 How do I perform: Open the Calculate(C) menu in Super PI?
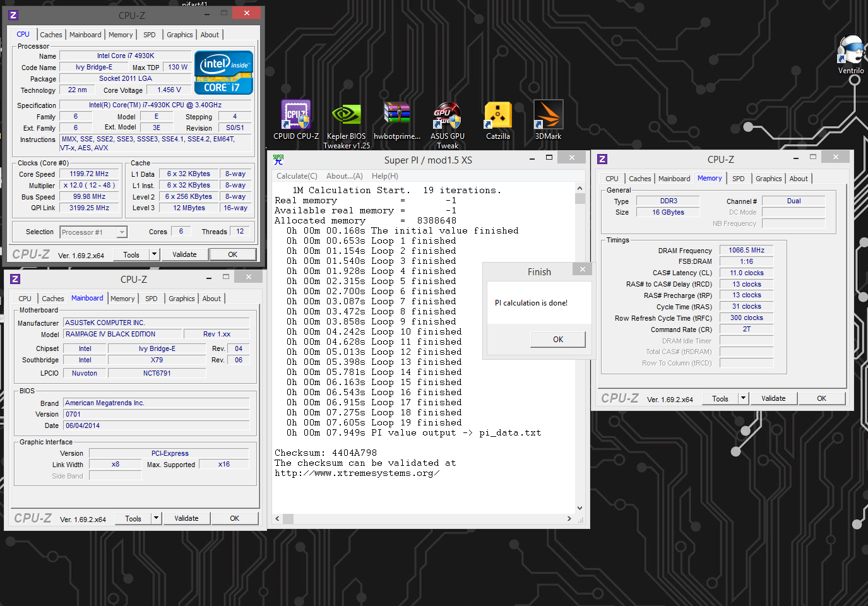(297, 176)
